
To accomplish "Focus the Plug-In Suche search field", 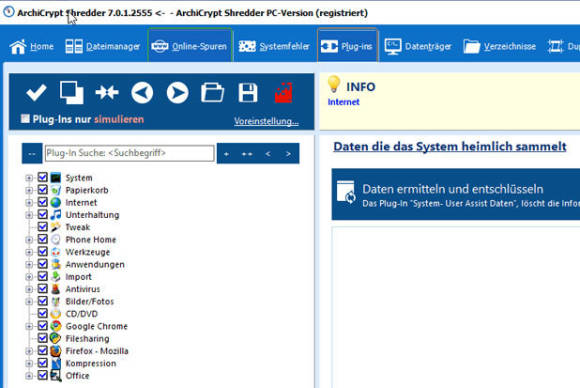I will [x=129, y=153].
